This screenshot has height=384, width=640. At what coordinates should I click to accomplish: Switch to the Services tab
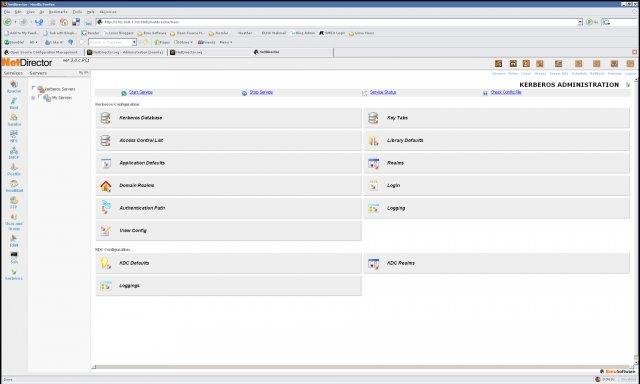tap(13, 73)
